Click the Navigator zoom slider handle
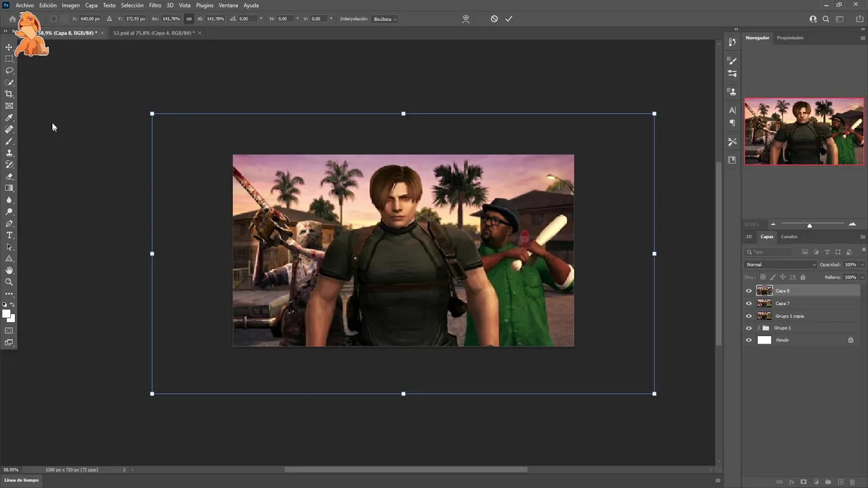Screen dimensions: 868x488 (x=809, y=225)
